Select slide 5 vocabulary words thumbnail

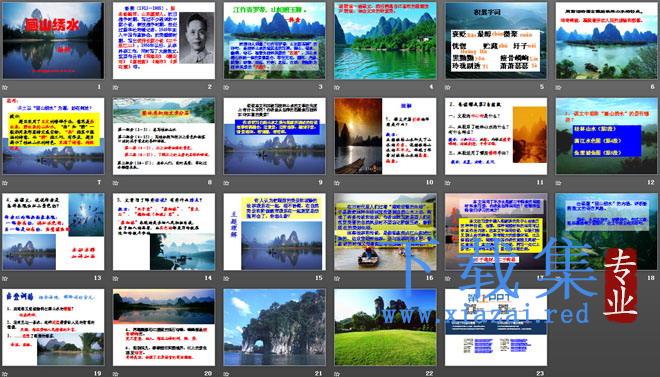496,41
